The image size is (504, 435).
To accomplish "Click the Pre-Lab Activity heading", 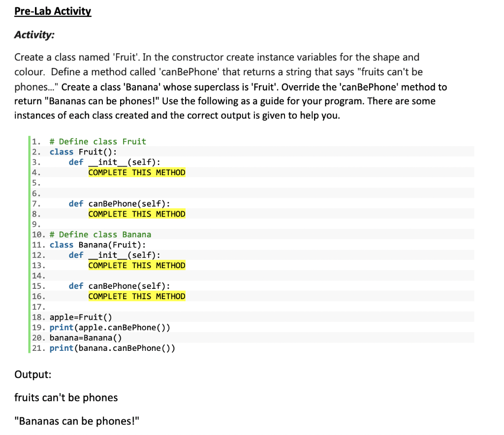I will pos(53,11).
